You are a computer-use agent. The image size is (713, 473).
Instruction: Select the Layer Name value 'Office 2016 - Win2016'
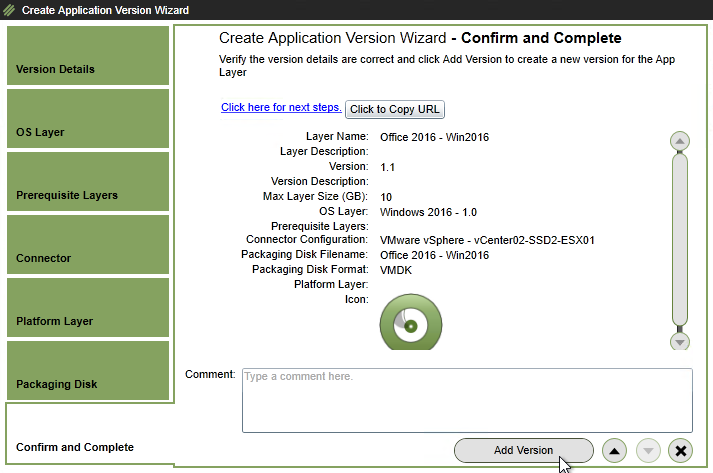pos(434,137)
